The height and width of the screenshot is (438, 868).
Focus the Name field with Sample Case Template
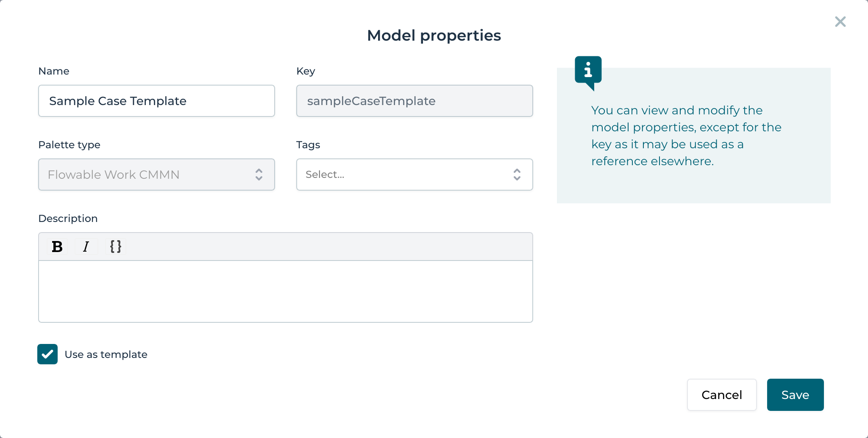point(156,101)
